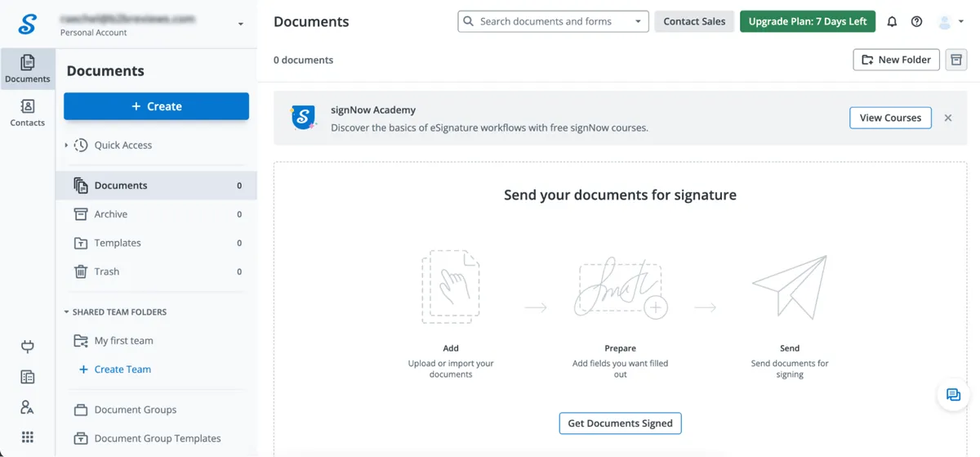
Task: Open the user avatar profile menu
Action: [951, 22]
